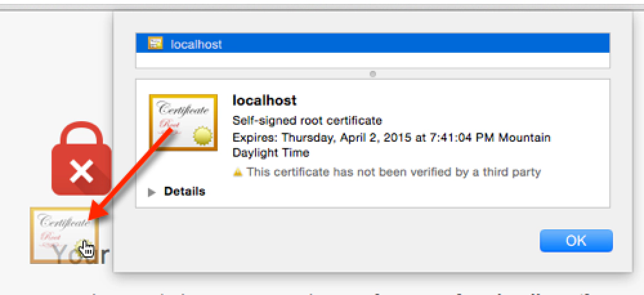The width and height of the screenshot is (644, 295).
Task: Click the 'Expires: Thursday, April 2, 2015' line
Action: coord(392,145)
